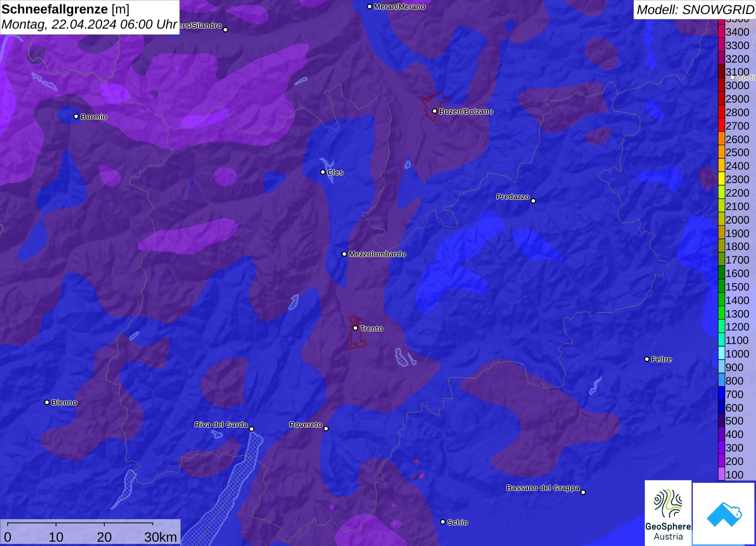Image resolution: width=756 pixels, height=546 pixels.
Task: Click the Modell: SNOWGRID label
Action: tap(695, 10)
